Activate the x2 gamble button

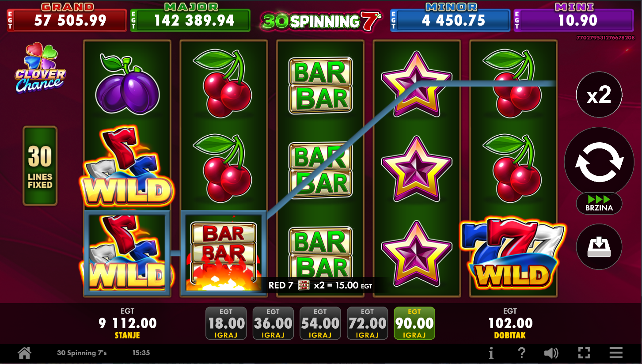point(599,95)
